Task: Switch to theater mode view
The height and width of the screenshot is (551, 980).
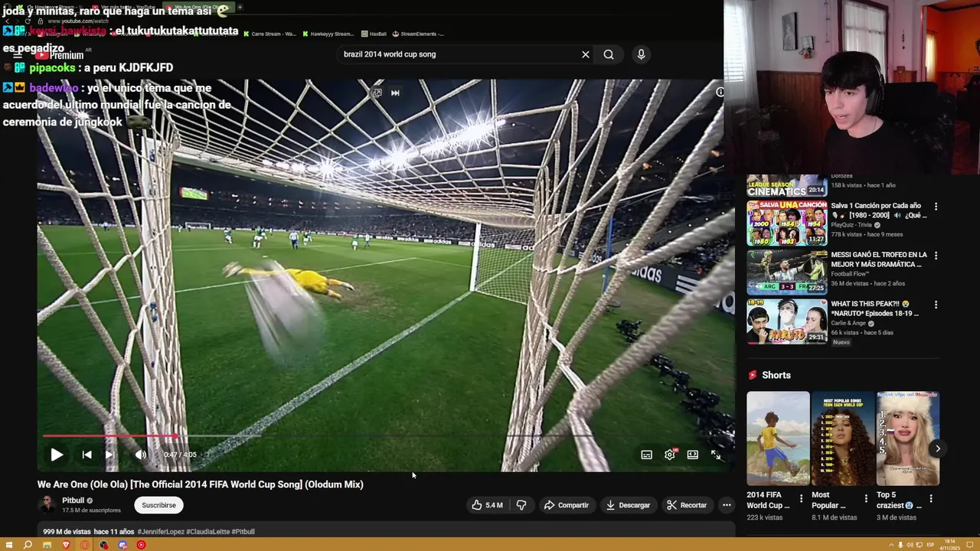Action: click(692, 455)
